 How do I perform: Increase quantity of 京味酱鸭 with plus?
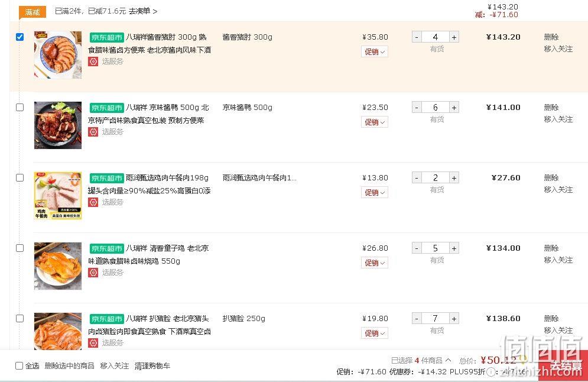tap(454, 107)
